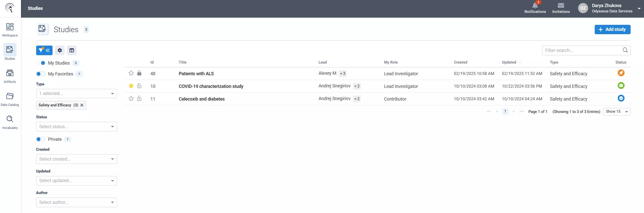Sort by the My Role column header
This screenshot has height=213, width=644.
coord(391,62)
